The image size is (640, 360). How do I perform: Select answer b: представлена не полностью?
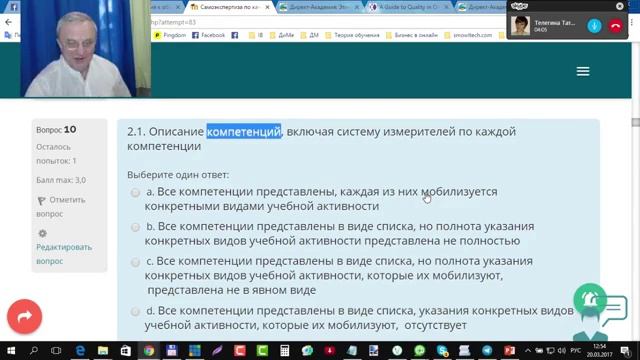point(135,227)
